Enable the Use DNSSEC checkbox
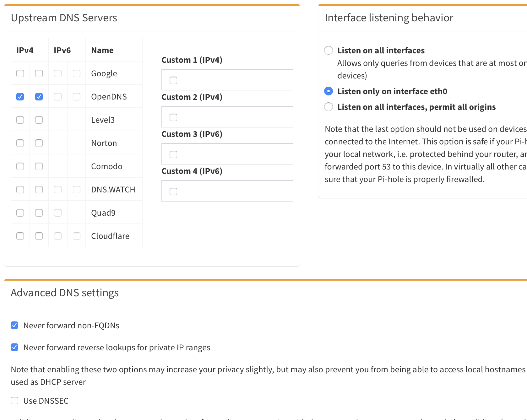Image resolution: width=527 pixels, height=420 pixels. tap(14, 401)
